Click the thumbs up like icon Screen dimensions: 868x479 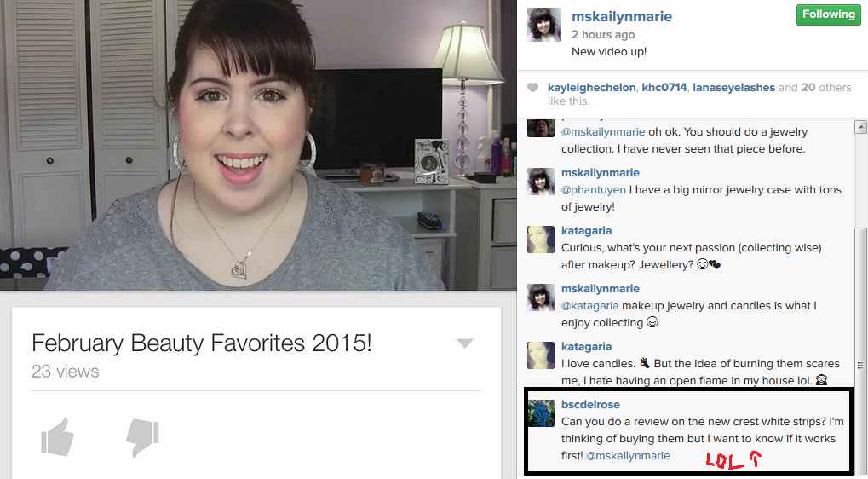(x=58, y=437)
